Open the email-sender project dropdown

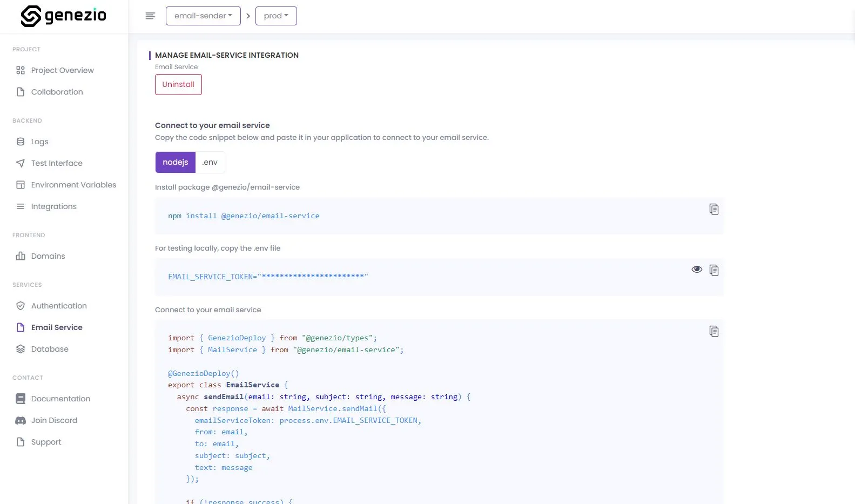coord(203,16)
